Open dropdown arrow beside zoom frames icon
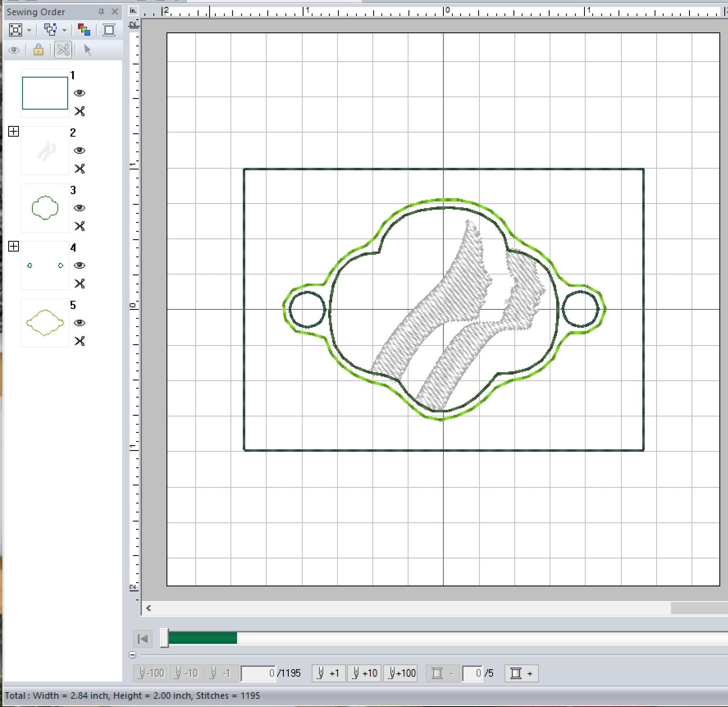The height and width of the screenshot is (707, 728). click(29, 30)
